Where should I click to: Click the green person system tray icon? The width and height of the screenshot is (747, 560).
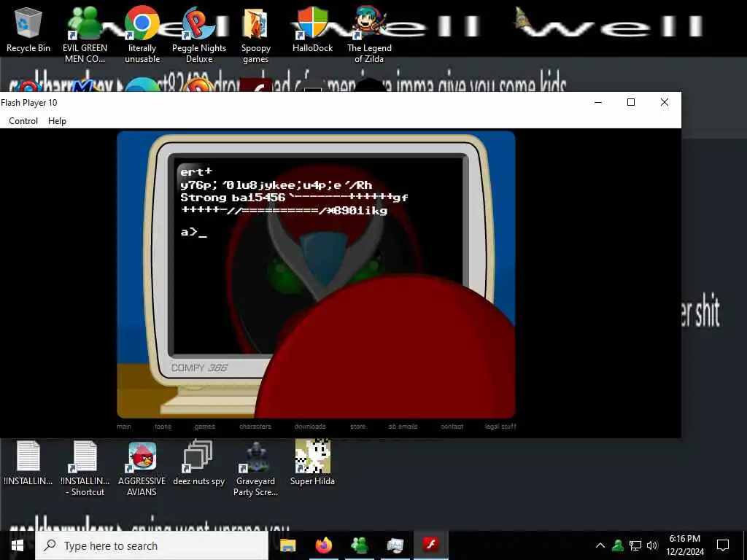618,545
